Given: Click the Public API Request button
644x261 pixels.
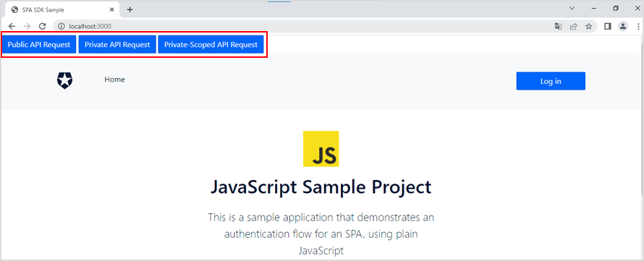Looking at the screenshot, I should (39, 45).
